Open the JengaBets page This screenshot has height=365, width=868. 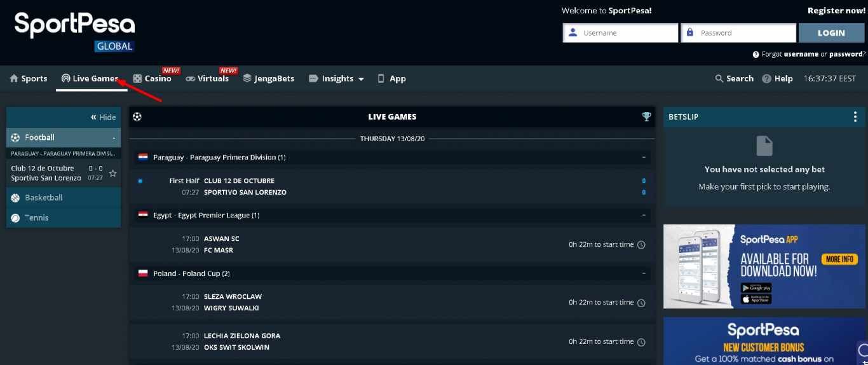269,79
